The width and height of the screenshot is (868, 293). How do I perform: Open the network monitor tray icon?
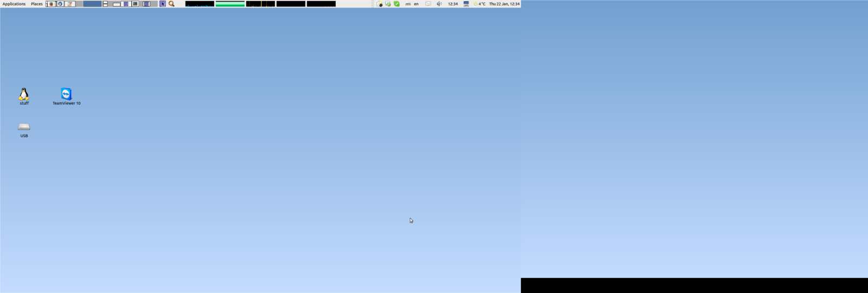click(x=466, y=4)
